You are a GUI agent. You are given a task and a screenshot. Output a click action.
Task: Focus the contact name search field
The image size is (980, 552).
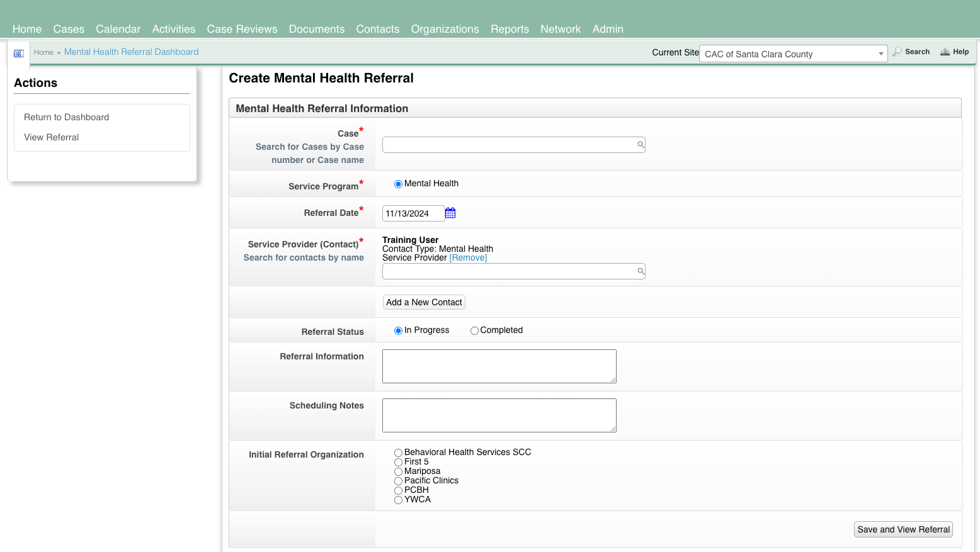[514, 271]
